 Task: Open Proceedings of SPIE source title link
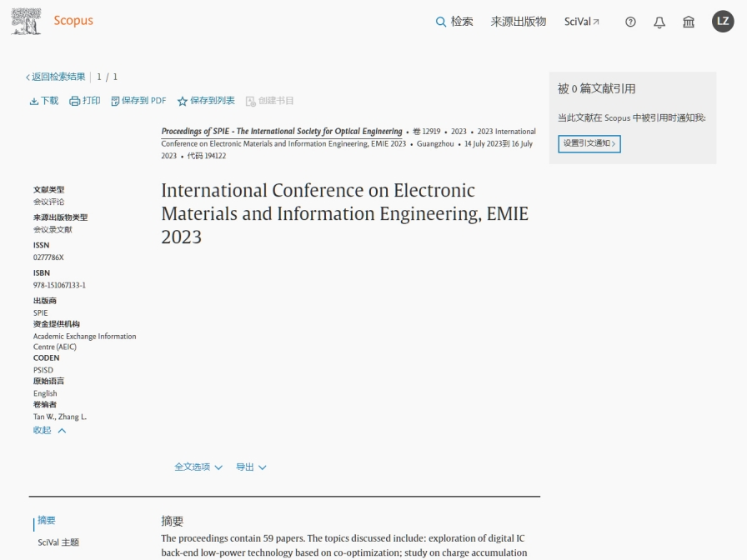pos(281,132)
